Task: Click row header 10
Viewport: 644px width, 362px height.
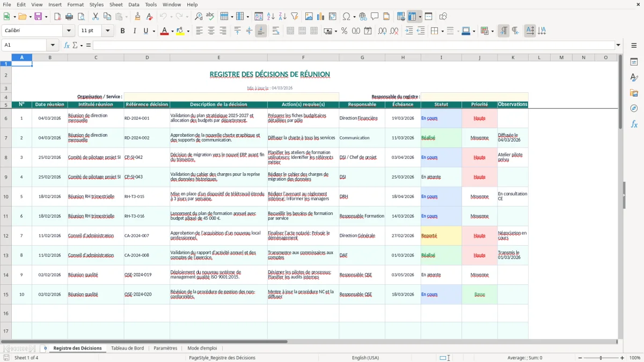Action: [6, 197]
